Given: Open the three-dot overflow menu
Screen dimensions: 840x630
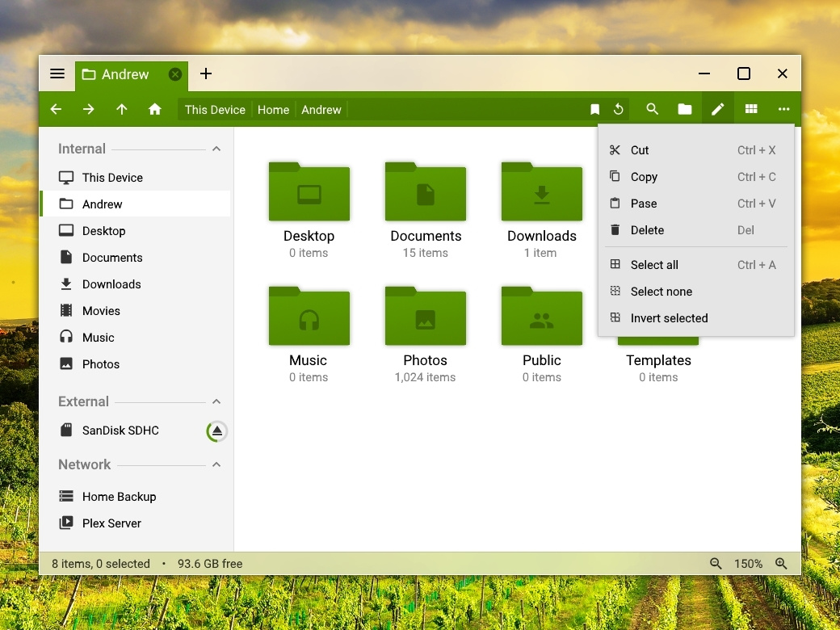Looking at the screenshot, I should (x=784, y=108).
